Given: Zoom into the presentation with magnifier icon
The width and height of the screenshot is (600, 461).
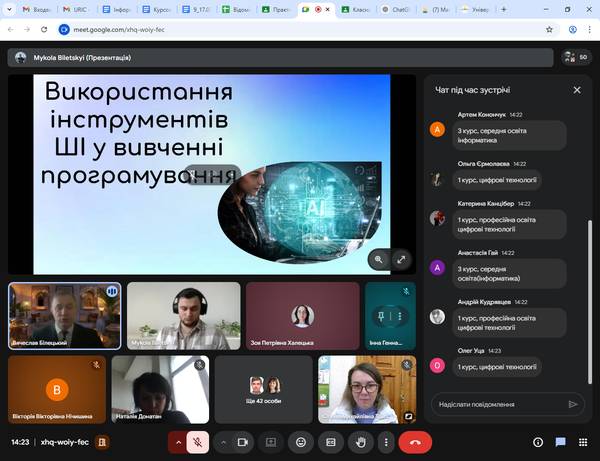Looking at the screenshot, I should pyautogui.click(x=379, y=259).
